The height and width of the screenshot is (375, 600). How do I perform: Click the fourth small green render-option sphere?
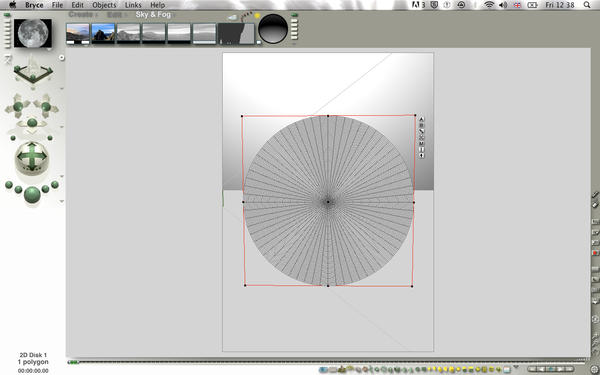click(x=46, y=189)
